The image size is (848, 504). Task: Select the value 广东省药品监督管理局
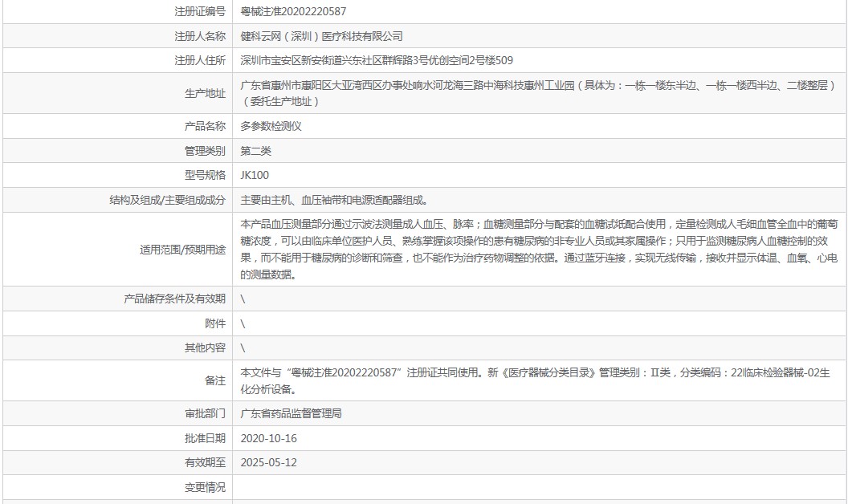[291, 413]
